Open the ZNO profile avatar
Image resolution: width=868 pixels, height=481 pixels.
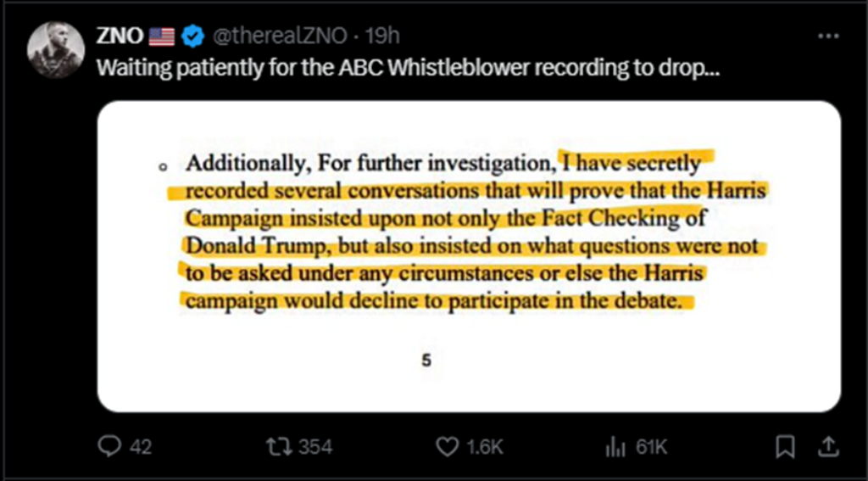click(x=55, y=50)
